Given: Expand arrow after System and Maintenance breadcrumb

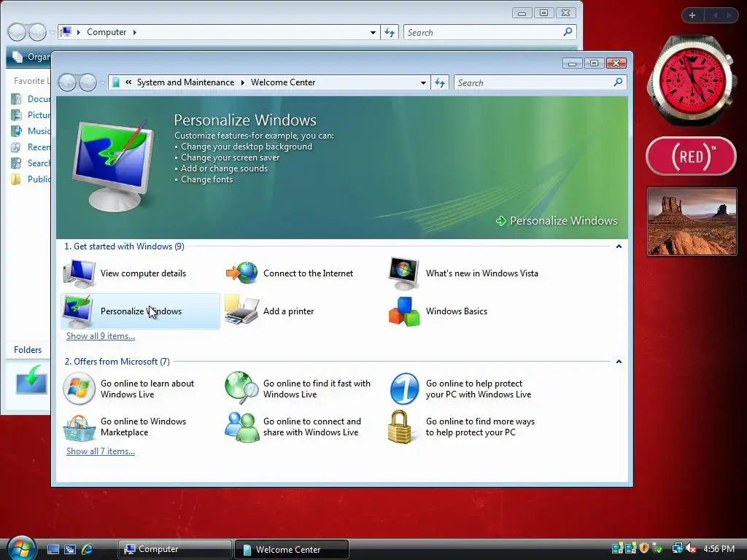Looking at the screenshot, I should pyautogui.click(x=242, y=82).
